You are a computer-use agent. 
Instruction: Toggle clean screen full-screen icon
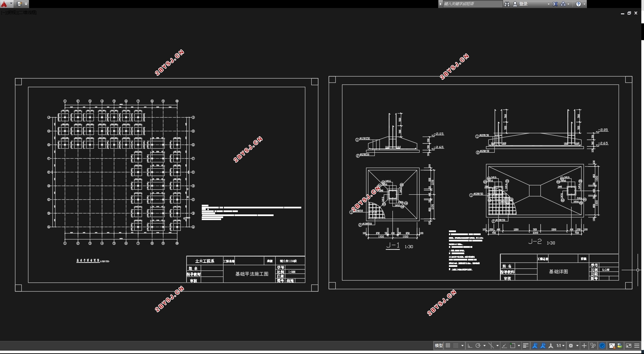pos(629,346)
